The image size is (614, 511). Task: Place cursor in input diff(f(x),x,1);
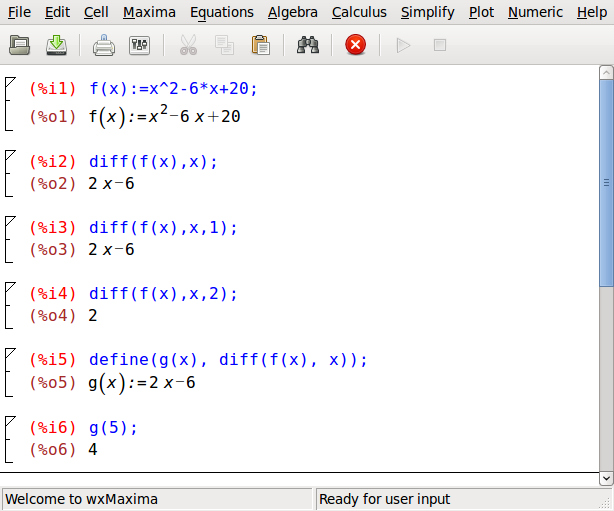point(163,228)
